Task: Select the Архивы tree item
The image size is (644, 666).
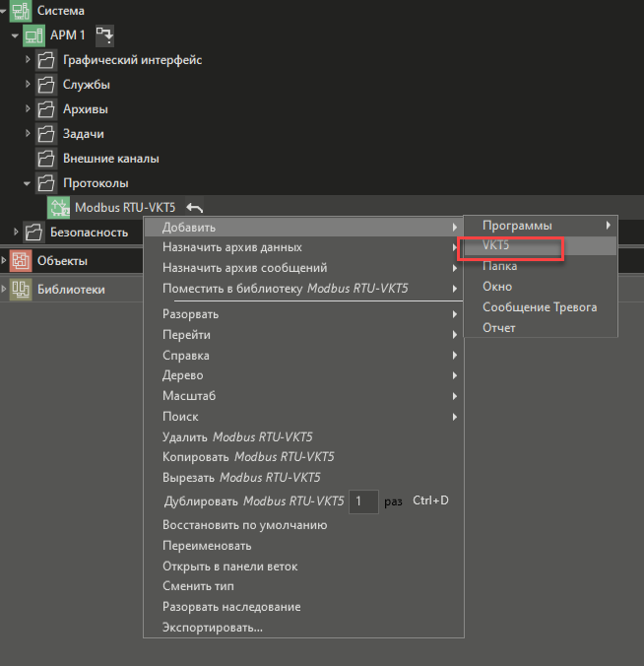Action: [x=86, y=109]
